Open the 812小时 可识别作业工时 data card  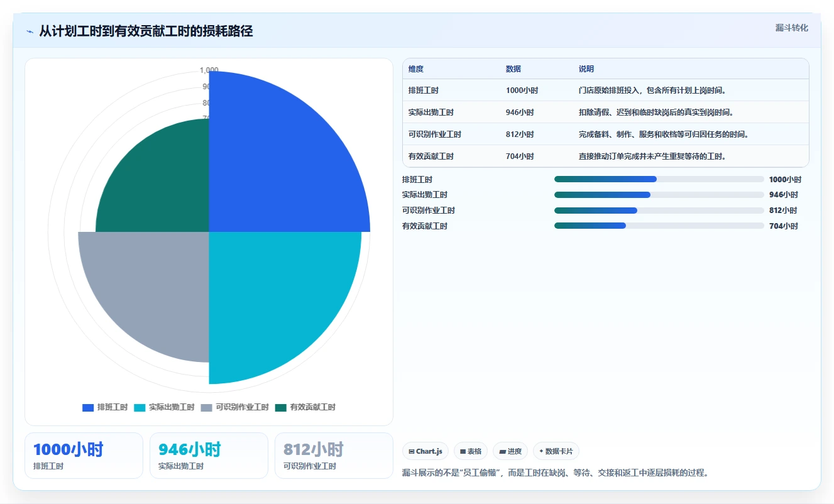tap(334, 456)
